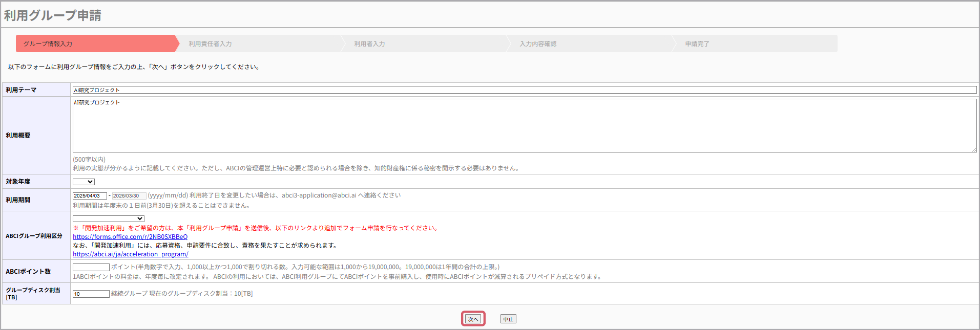Viewport: 980px width, 330px height.
Task: Click the 継続グループ disk allocation text
Action: tap(182, 294)
